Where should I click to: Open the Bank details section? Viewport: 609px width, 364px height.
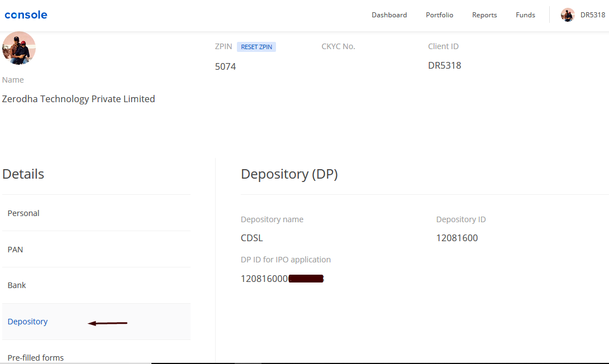96,285
